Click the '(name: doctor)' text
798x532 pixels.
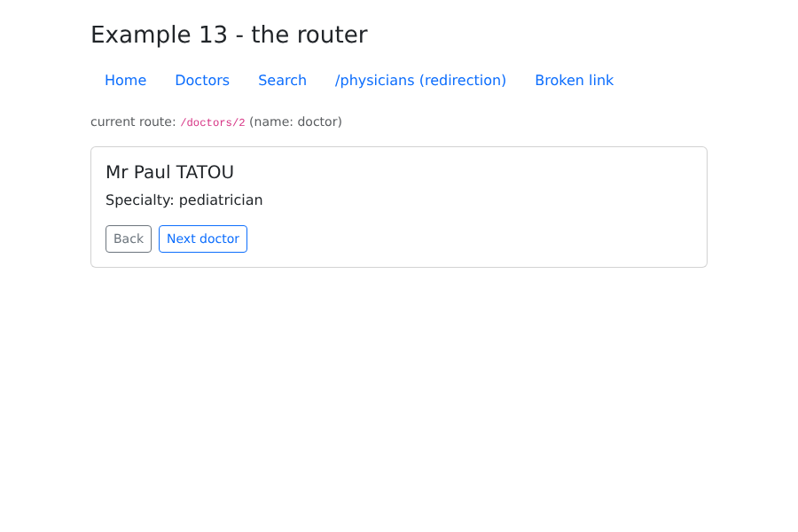pos(295,121)
